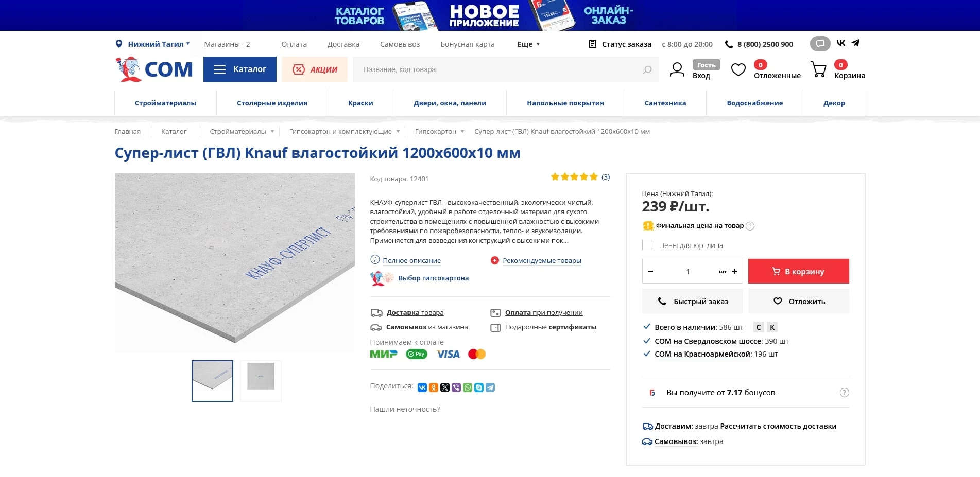980x477 pixels.
Task: Open the Полное описание link
Action: point(411,261)
